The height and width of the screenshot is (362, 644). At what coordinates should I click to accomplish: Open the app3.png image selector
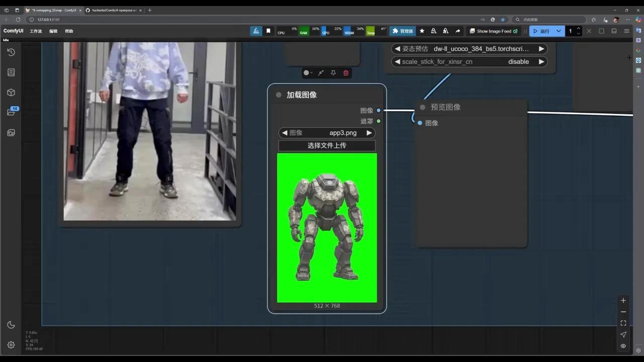pos(343,133)
